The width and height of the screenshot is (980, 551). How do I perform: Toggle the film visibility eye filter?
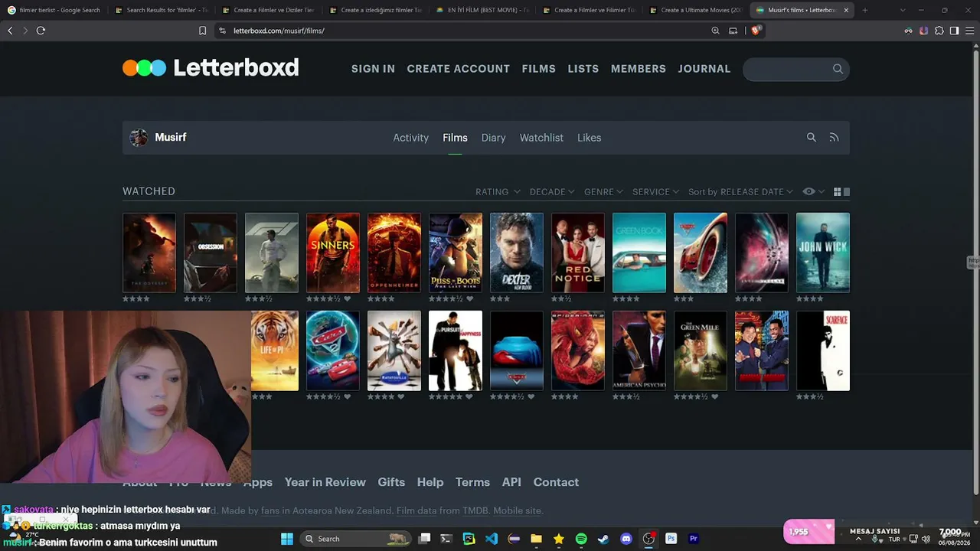[808, 191]
